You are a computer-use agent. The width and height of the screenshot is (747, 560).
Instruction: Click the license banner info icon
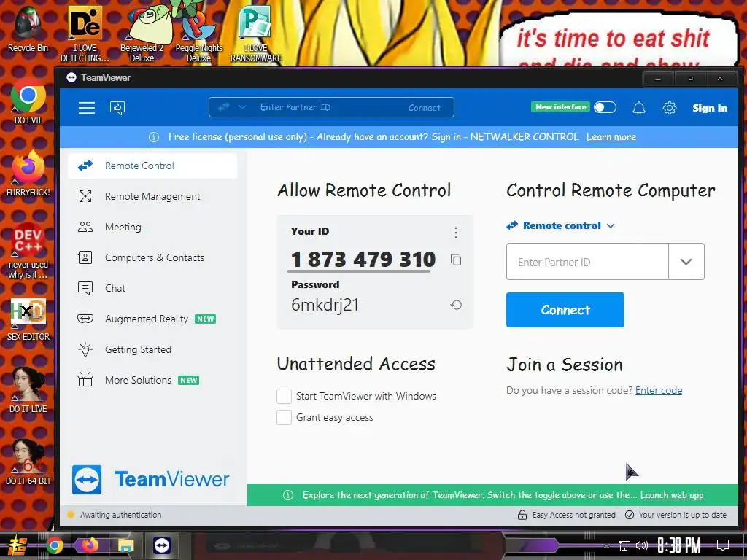click(153, 137)
